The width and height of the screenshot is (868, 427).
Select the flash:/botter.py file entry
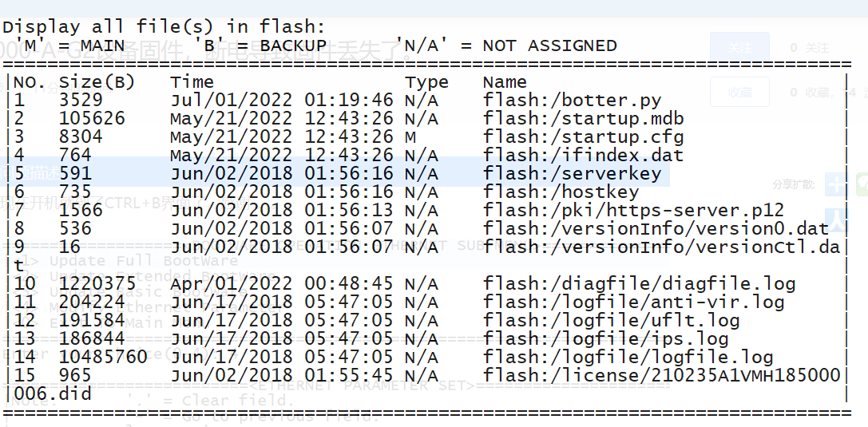[x=572, y=101]
